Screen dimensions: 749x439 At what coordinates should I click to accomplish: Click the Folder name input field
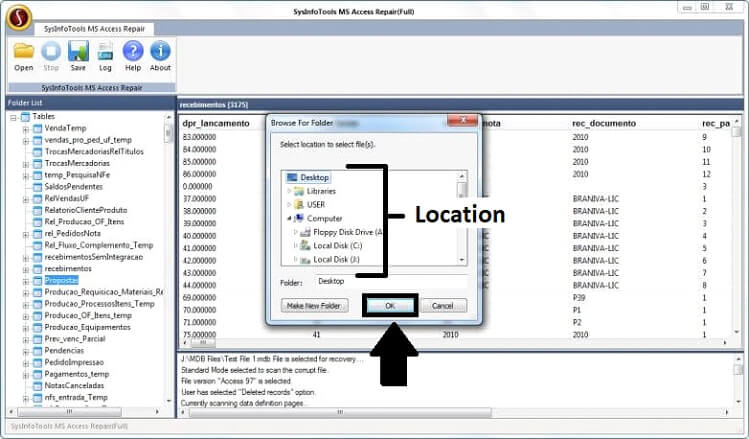coord(391,281)
